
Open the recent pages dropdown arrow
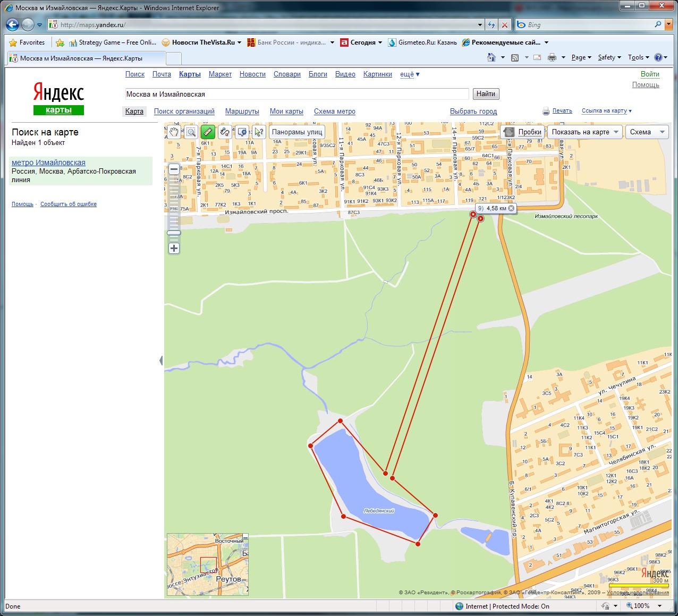click(x=39, y=25)
